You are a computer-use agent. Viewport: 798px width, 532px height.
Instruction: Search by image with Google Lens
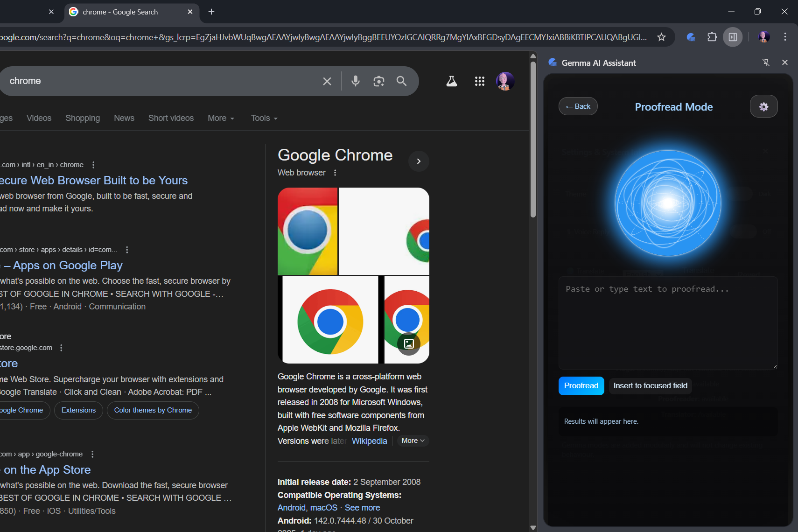pyautogui.click(x=379, y=81)
